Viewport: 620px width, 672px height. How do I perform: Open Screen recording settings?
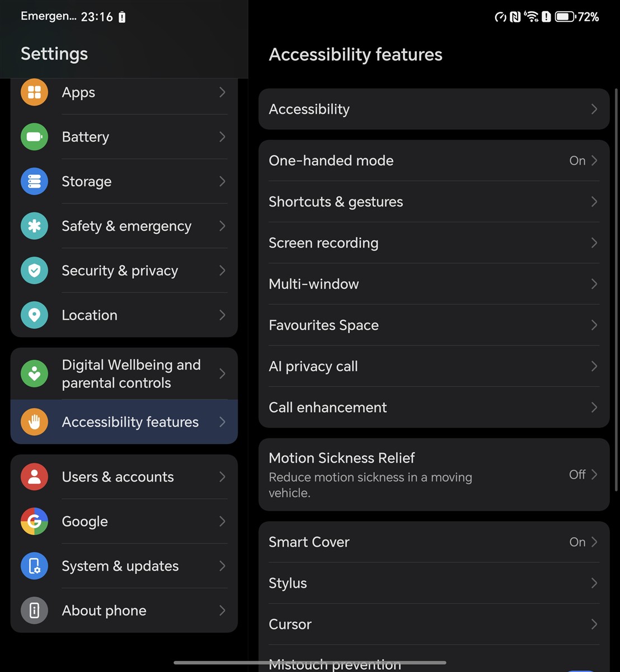434,243
